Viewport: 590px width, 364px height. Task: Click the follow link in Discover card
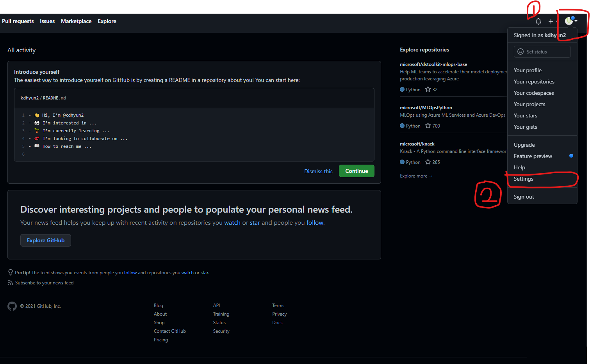click(315, 222)
